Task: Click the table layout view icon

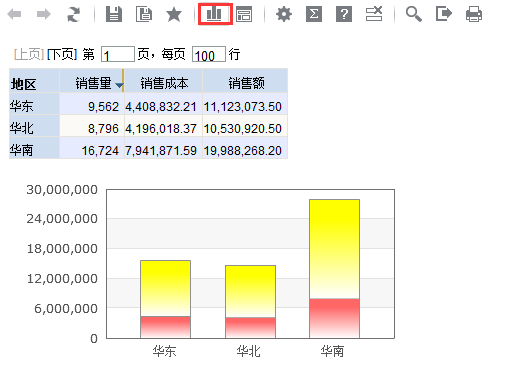Action: click(244, 14)
